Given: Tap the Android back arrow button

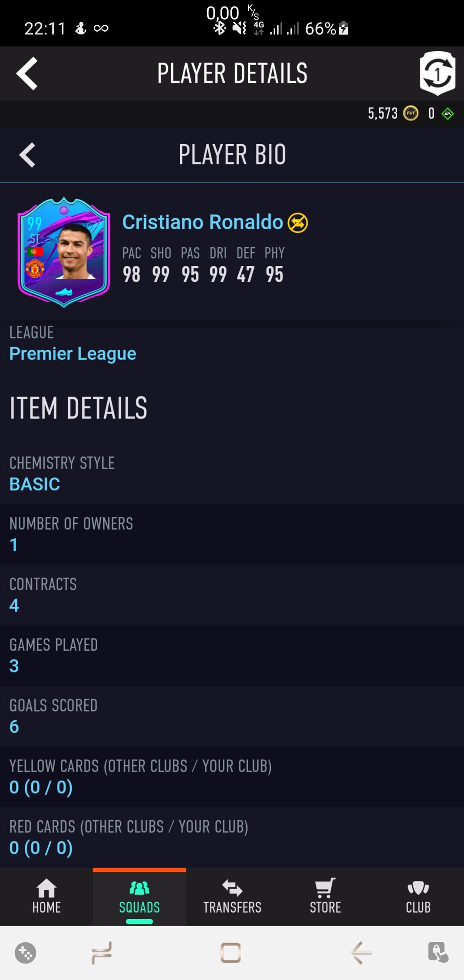Looking at the screenshot, I should click(x=361, y=953).
